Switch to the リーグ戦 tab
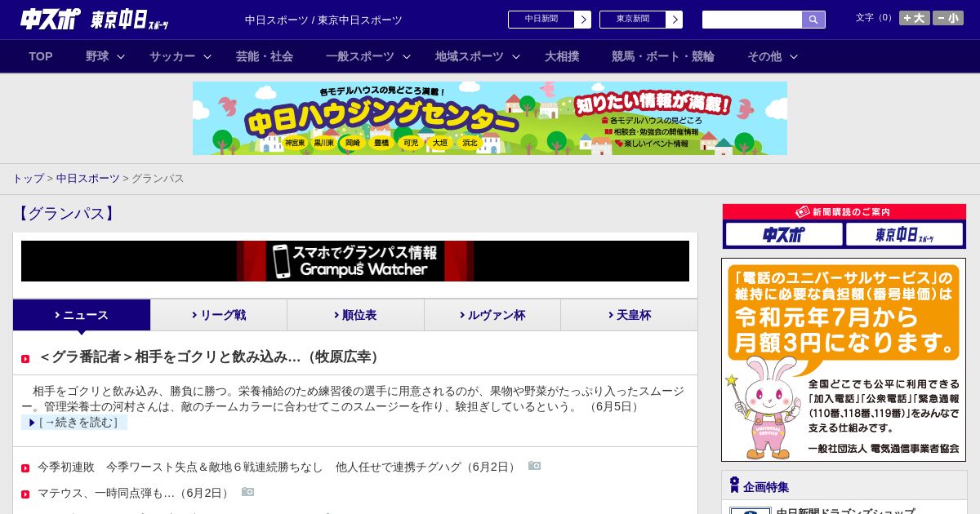 [219, 315]
